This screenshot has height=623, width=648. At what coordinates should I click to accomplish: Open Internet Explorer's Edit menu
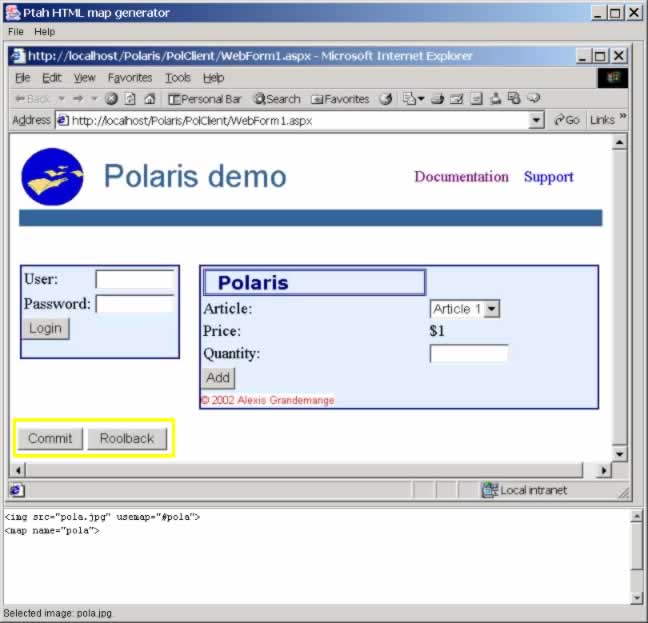(x=52, y=78)
